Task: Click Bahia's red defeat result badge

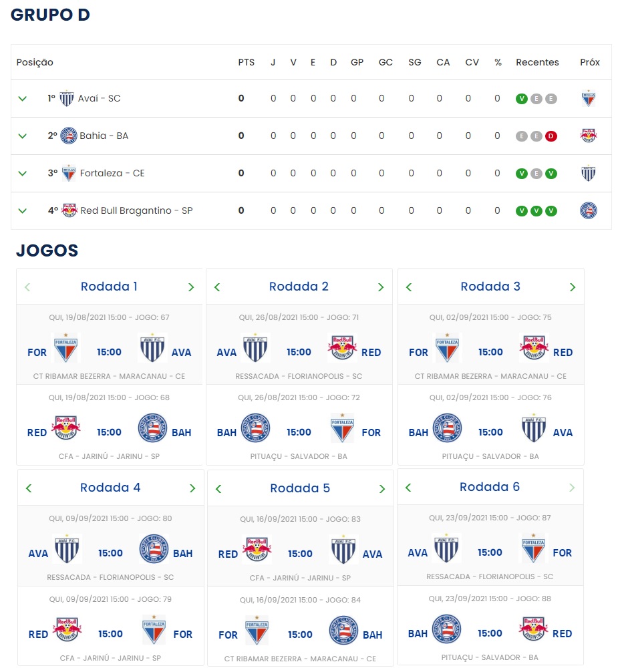Action: coord(551,136)
